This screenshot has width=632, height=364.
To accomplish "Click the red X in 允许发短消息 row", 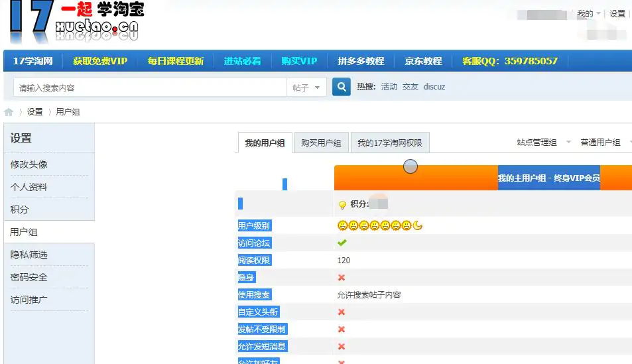I will [x=342, y=347].
